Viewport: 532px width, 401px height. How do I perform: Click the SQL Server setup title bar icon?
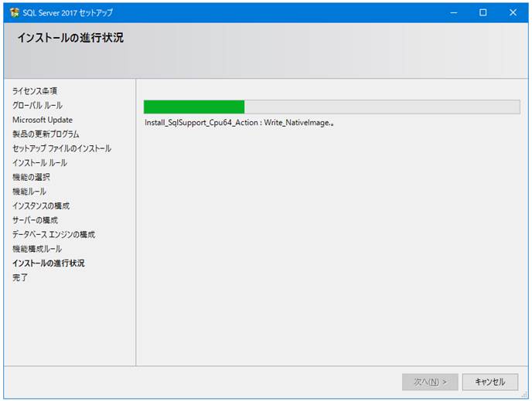15,13
